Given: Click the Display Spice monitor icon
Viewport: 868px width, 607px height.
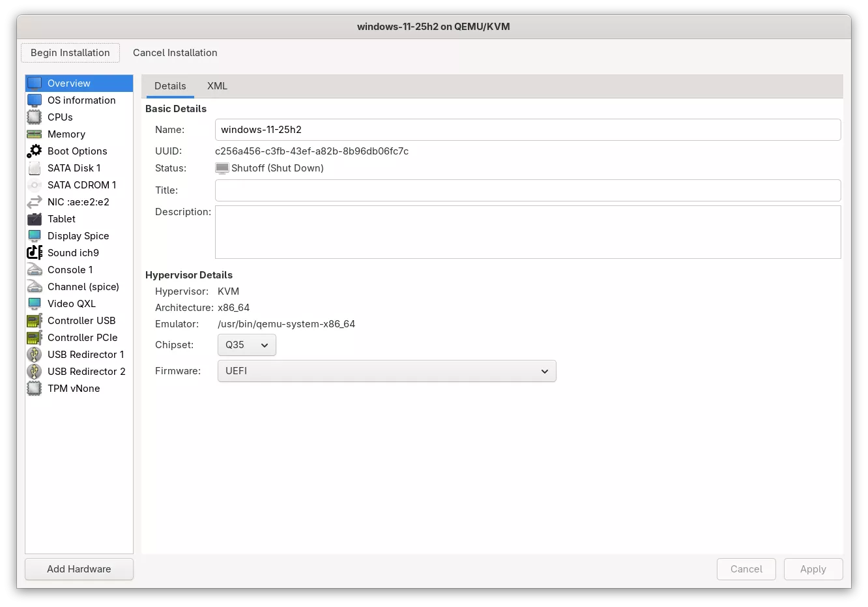Looking at the screenshot, I should click(35, 236).
